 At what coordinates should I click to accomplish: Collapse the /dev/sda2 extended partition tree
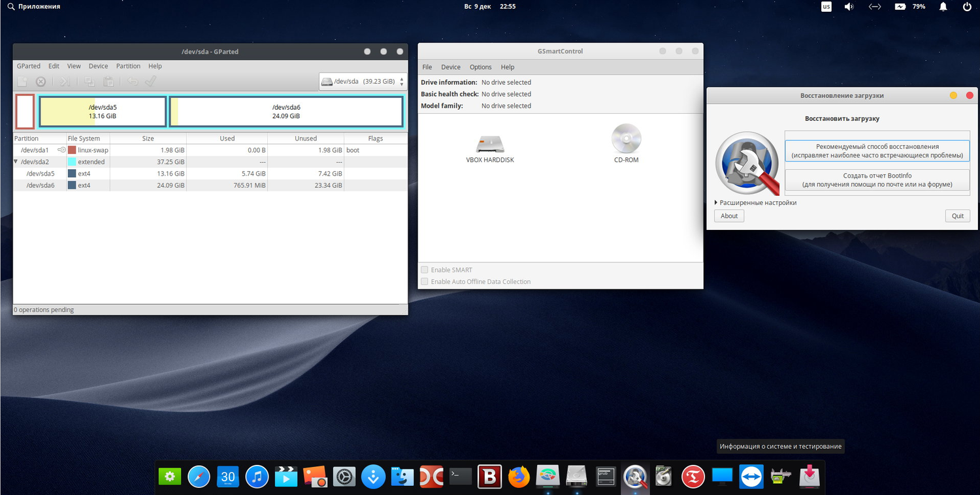click(x=16, y=162)
